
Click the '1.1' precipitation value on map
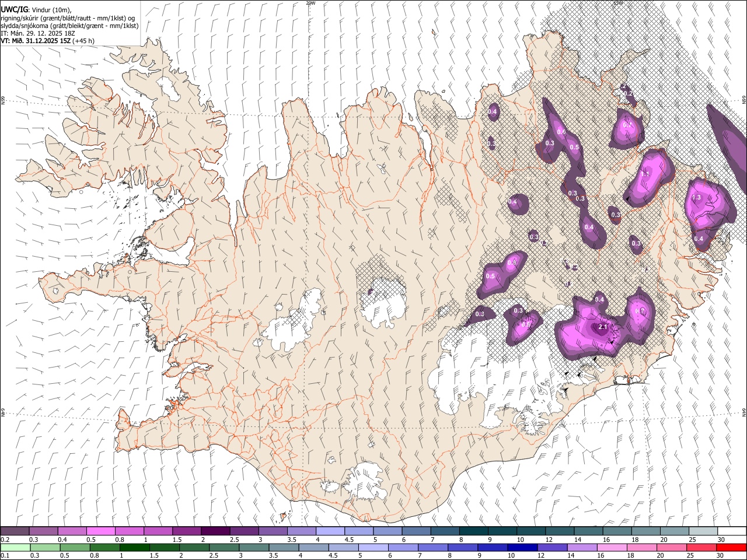645,174
